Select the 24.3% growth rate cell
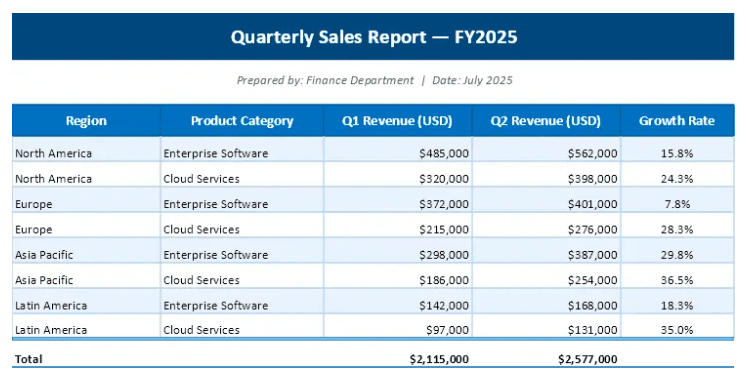Viewport: 746px width, 376px height. [677, 179]
